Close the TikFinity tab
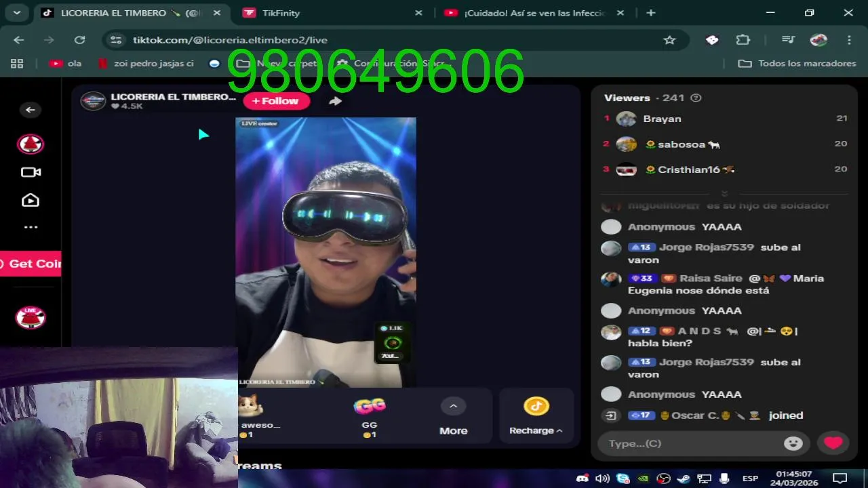Viewport: 868px width, 488px height. (x=418, y=13)
